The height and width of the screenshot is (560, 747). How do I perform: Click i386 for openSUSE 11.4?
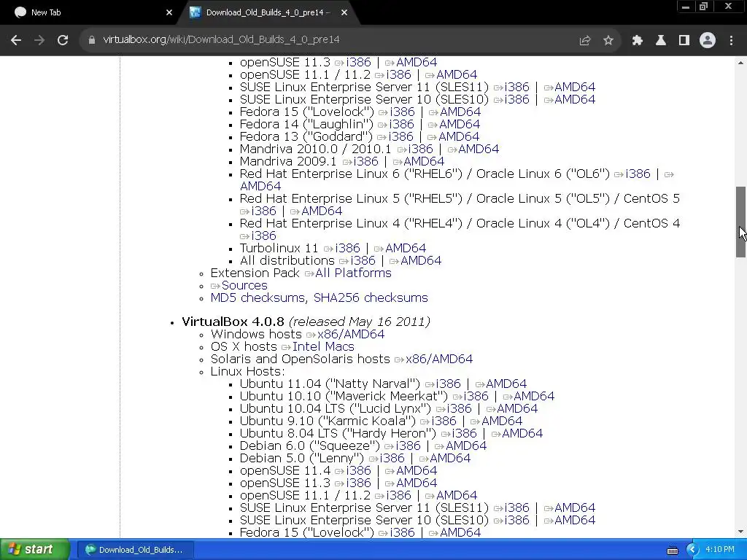(x=358, y=470)
